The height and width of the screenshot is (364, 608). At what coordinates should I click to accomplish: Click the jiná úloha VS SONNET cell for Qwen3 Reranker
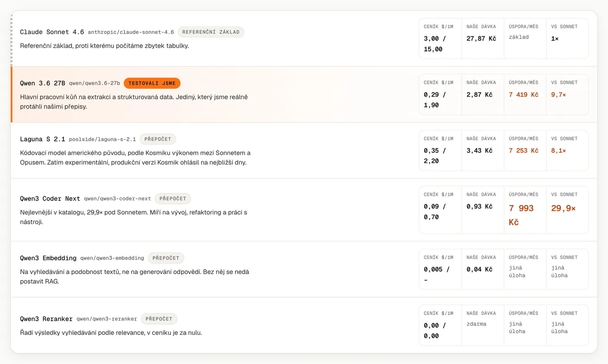(x=560, y=328)
